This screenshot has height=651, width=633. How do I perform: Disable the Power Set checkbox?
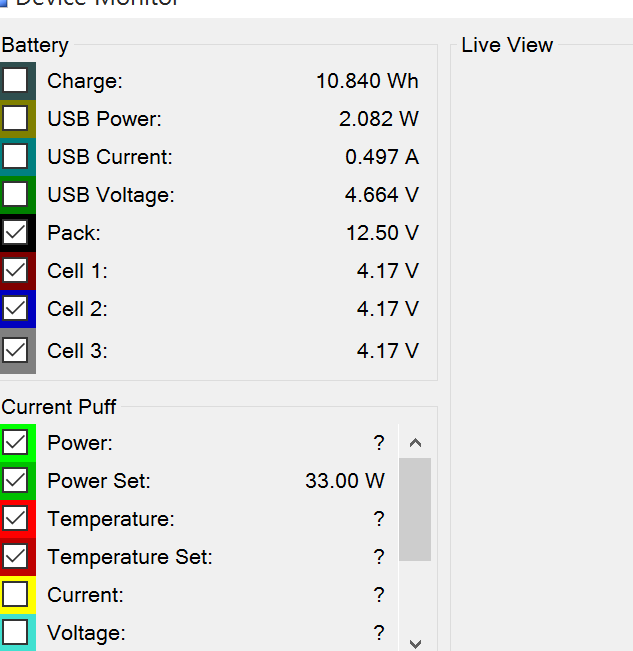pos(15,481)
